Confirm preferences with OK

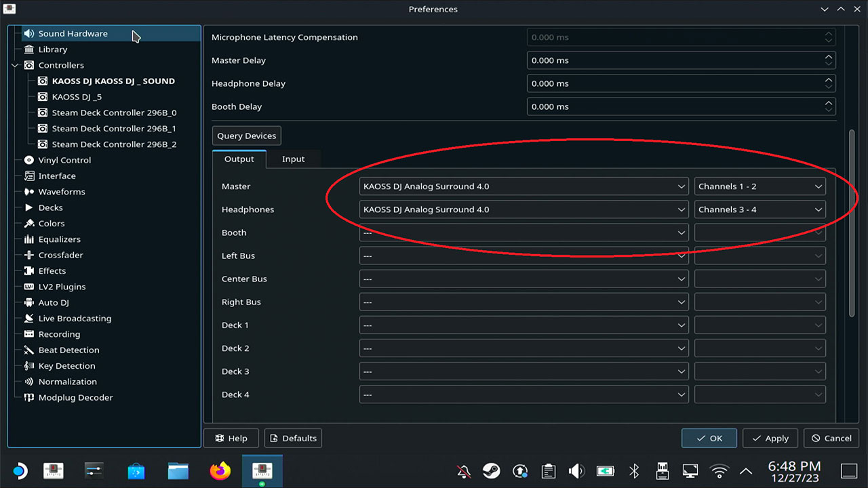coord(709,438)
